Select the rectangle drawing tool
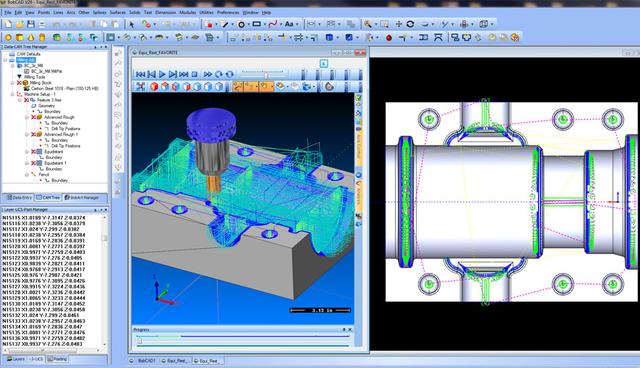The height and width of the screenshot is (368, 640). (x=256, y=24)
